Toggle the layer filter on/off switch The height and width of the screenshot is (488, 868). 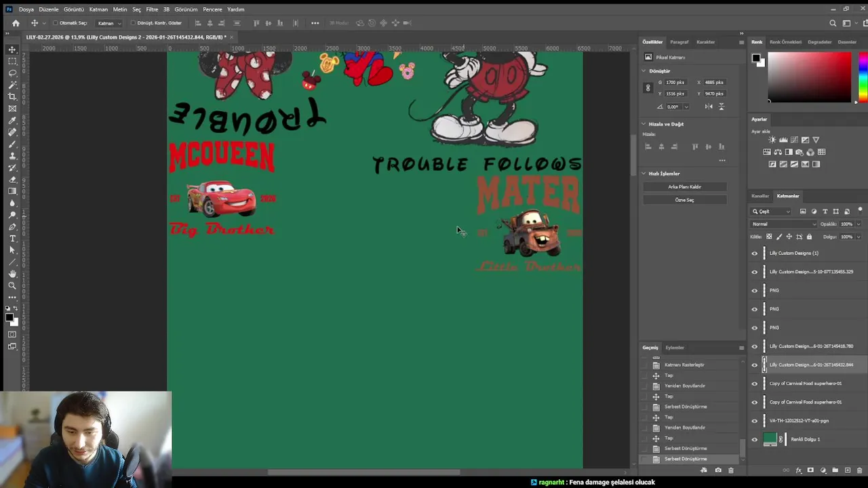coord(860,210)
